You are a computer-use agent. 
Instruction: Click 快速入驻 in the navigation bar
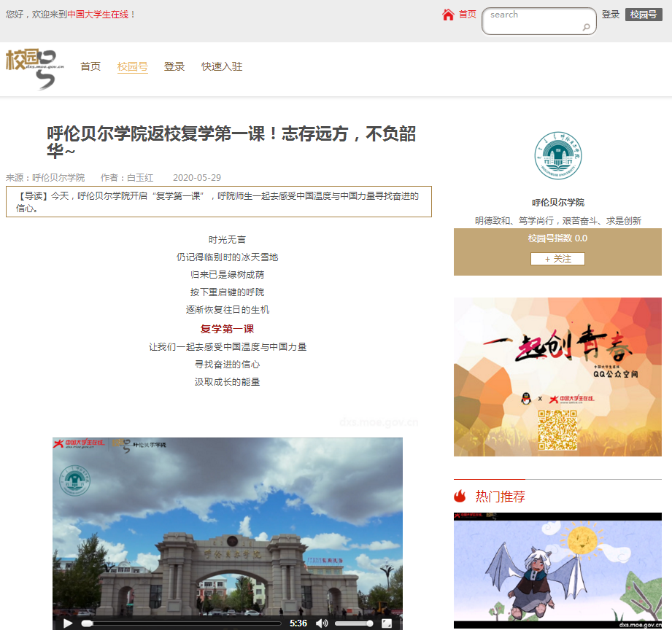pyautogui.click(x=222, y=66)
